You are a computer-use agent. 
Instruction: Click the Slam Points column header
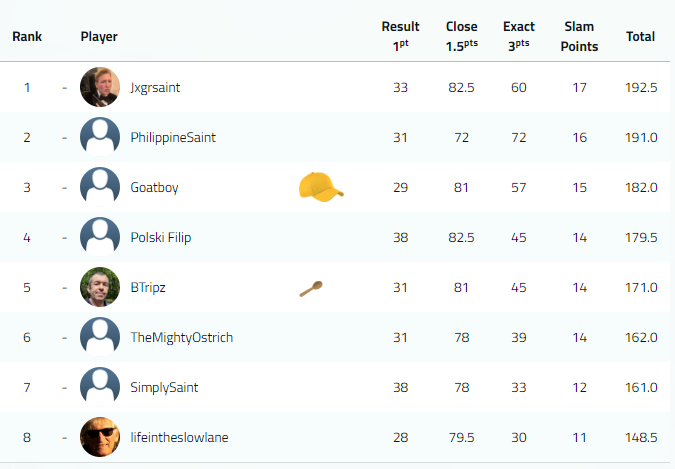[x=580, y=37]
